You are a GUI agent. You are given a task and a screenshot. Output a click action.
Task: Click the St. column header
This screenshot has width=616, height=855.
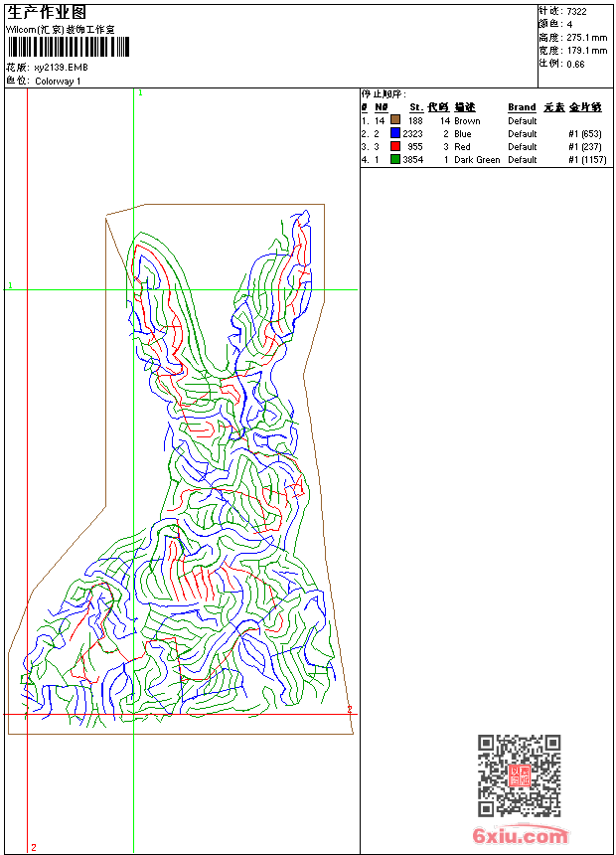415,107
